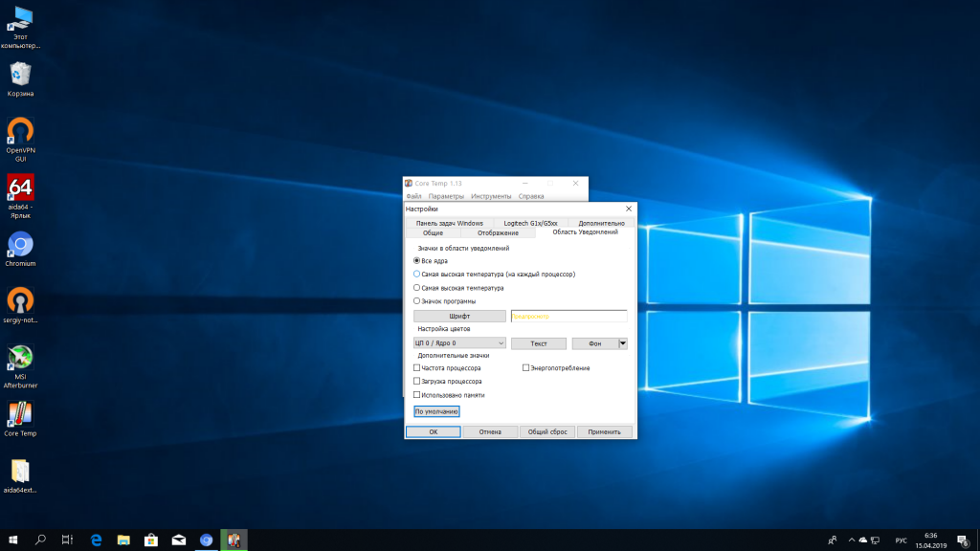Open the OpenVPN GUI desktop icon
The image size is (980, 551).
20,131
